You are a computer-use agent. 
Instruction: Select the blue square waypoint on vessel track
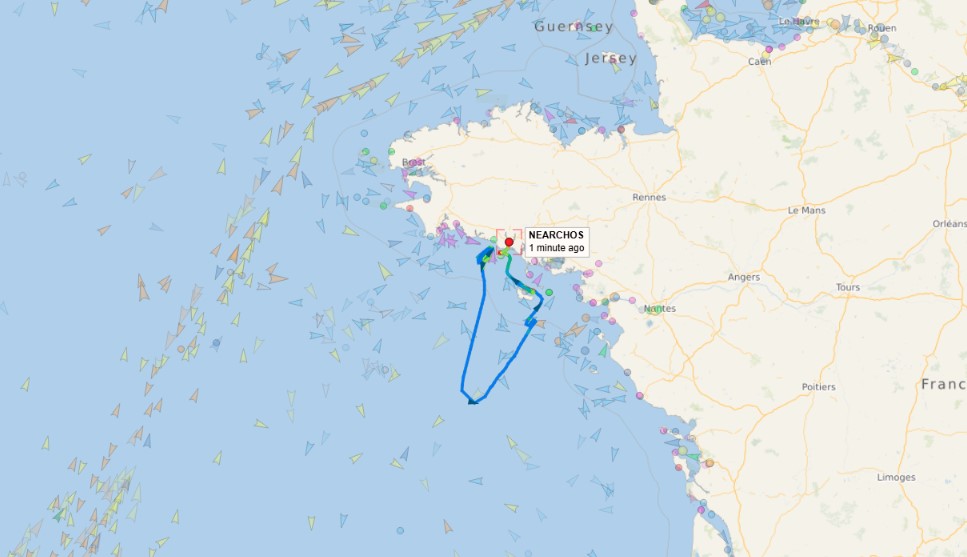coord(530,322)
